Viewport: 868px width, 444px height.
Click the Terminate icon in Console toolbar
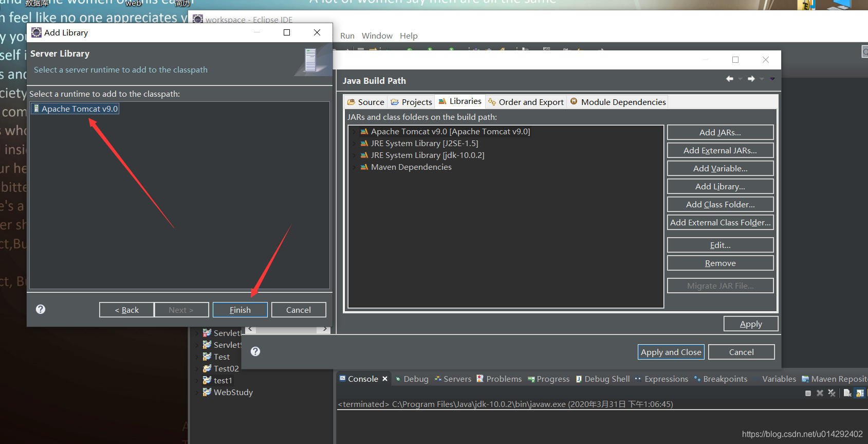tap(808, 393)
